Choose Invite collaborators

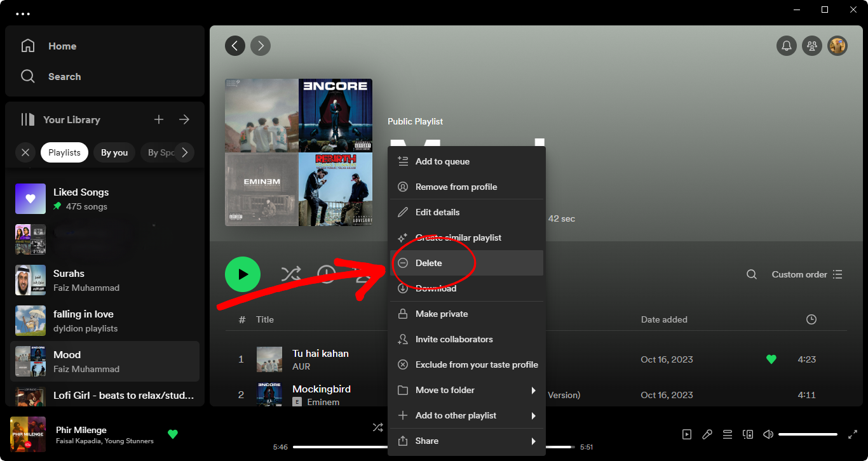tap(467, 339)
